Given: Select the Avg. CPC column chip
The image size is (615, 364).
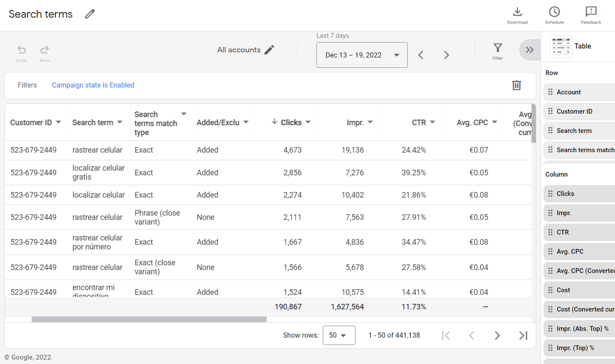Looking at the screenshot, I should (570, 251).
